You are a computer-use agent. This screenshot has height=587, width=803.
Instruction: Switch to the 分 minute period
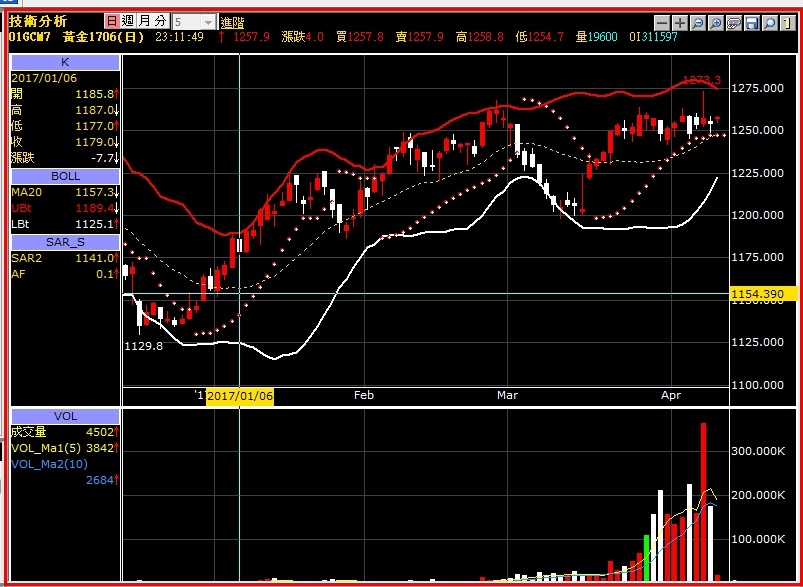(161, 21)
